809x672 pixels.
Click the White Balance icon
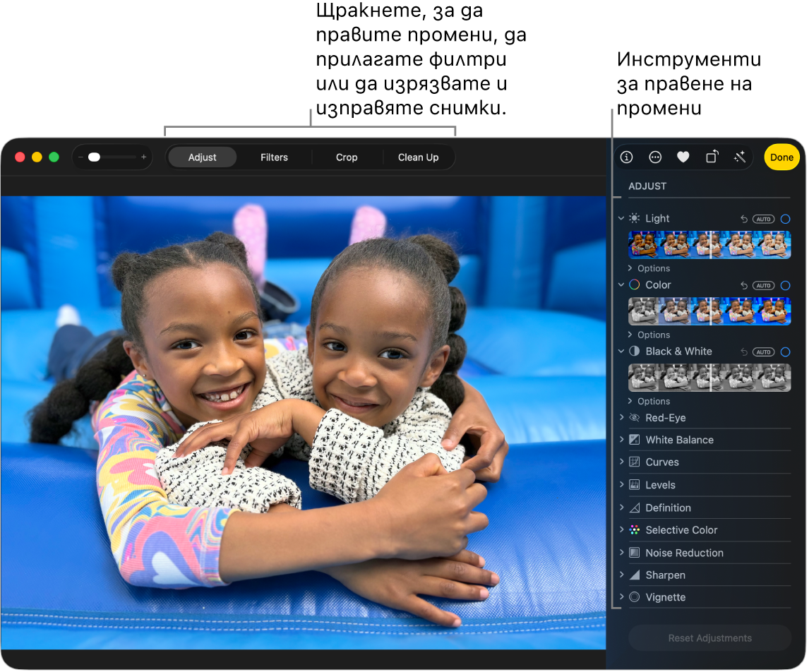pos(635,440)
